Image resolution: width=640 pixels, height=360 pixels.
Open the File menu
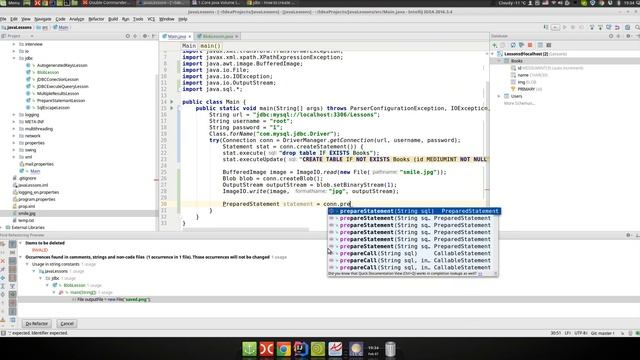click(x=3, y=19)
